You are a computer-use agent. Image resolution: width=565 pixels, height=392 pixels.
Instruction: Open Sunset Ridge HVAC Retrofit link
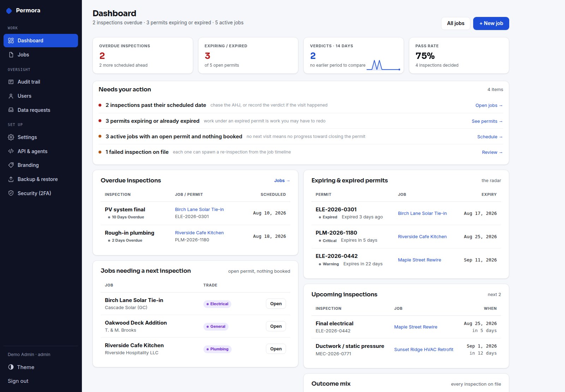pos(423,350)
